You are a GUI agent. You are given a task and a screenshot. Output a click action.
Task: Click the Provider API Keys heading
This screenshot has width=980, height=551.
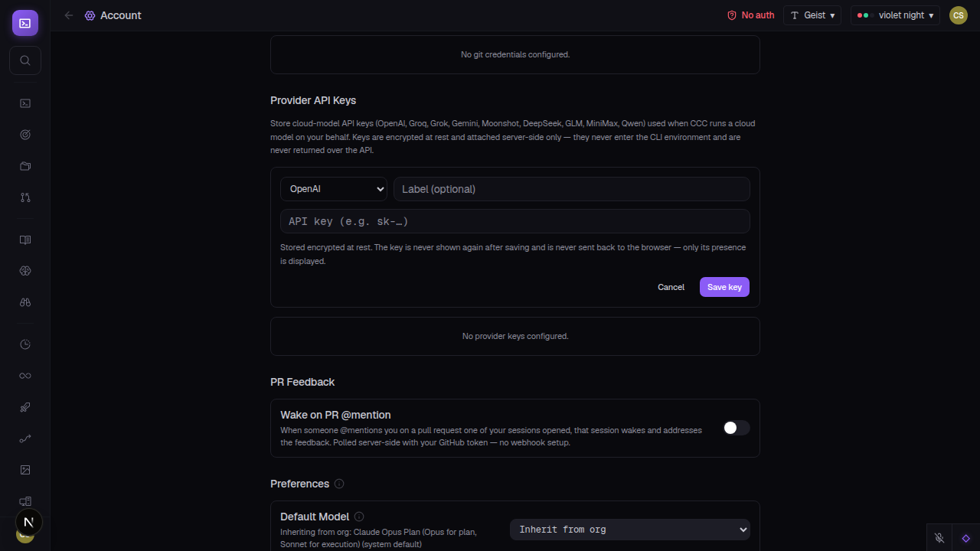313,100
